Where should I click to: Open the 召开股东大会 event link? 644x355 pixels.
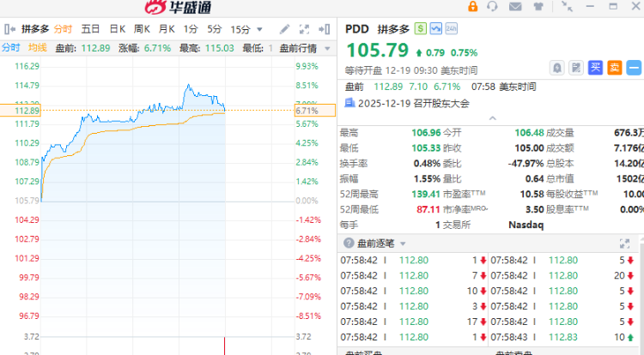408,102
